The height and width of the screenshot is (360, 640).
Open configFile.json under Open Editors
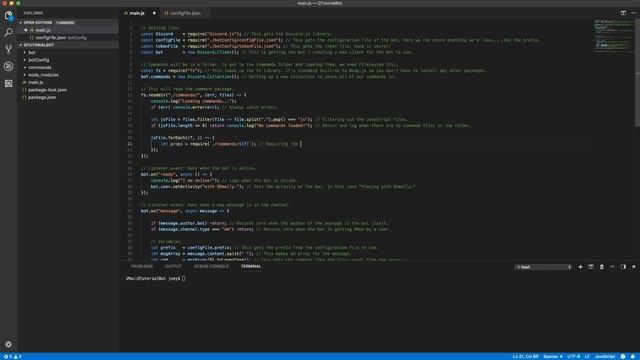[51, 38]
